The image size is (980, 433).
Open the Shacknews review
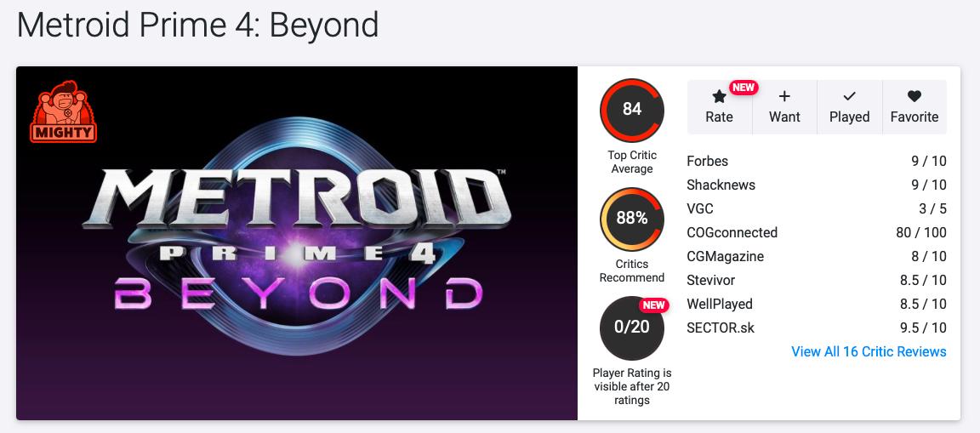[721, 185]
